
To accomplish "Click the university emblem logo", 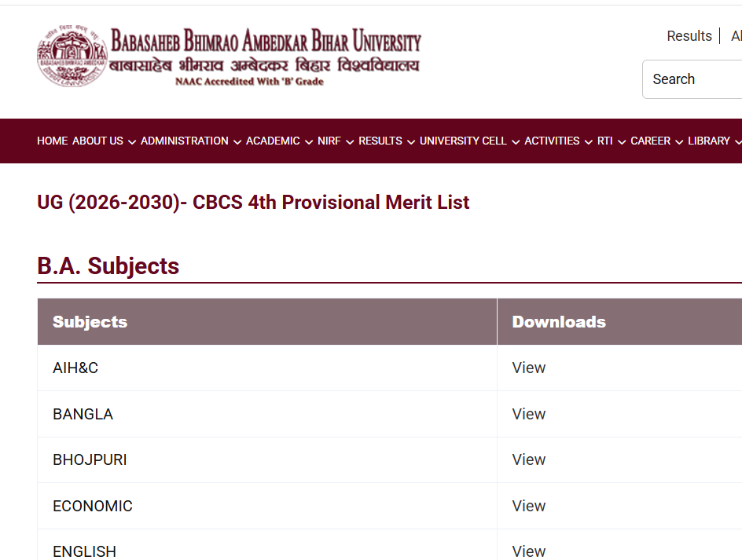I will (x=72, y=56).
